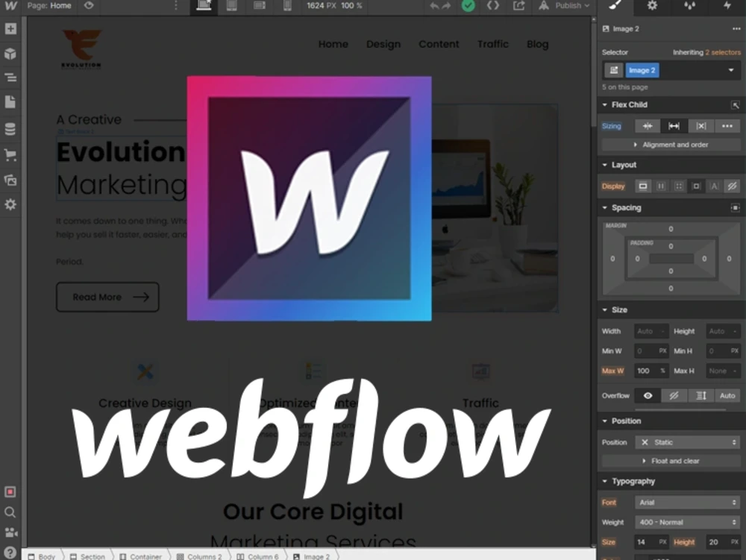This screenshot has width=746, height=560.
Task: Click the Undo arrow
Action: pos(434,6)
